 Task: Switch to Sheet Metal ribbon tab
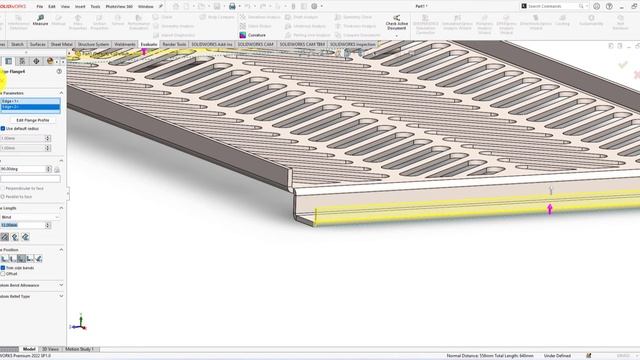pos(61,44)
